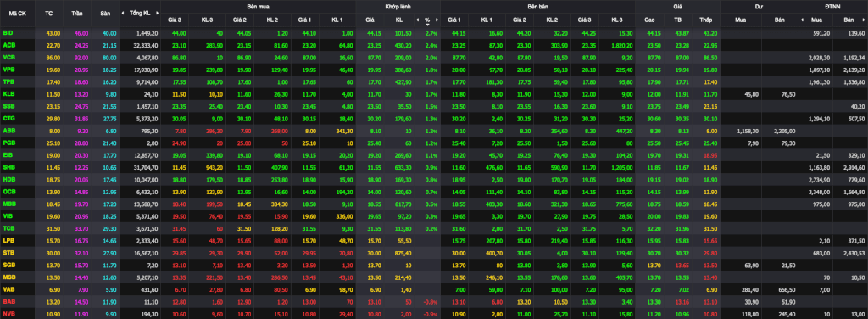The height and width of the screenshot is (319, 868).
Task: Click the Bên mua group header
Action: click(258, 6)
